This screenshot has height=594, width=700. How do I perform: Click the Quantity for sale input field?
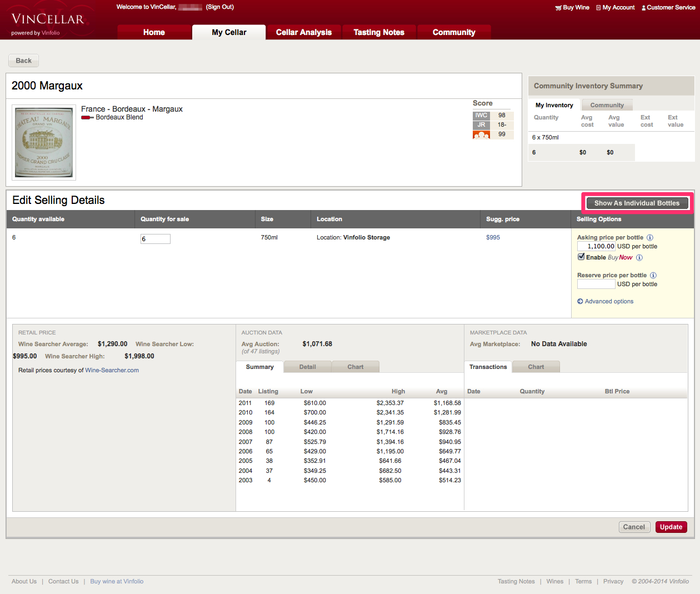coord(156,239)
